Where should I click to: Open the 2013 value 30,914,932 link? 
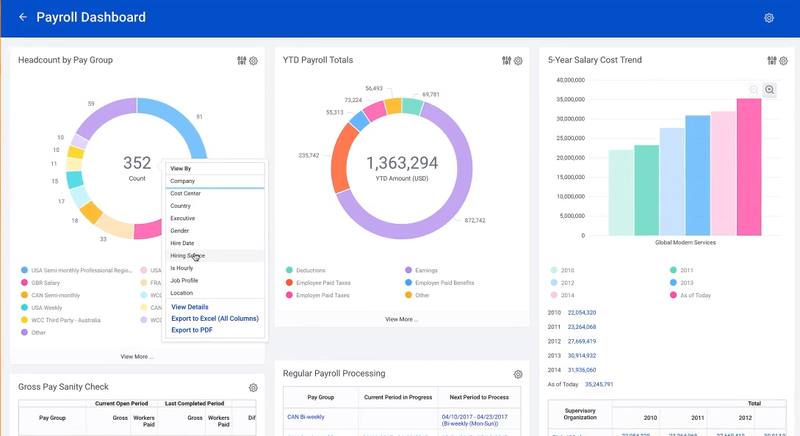coord(582,355)
